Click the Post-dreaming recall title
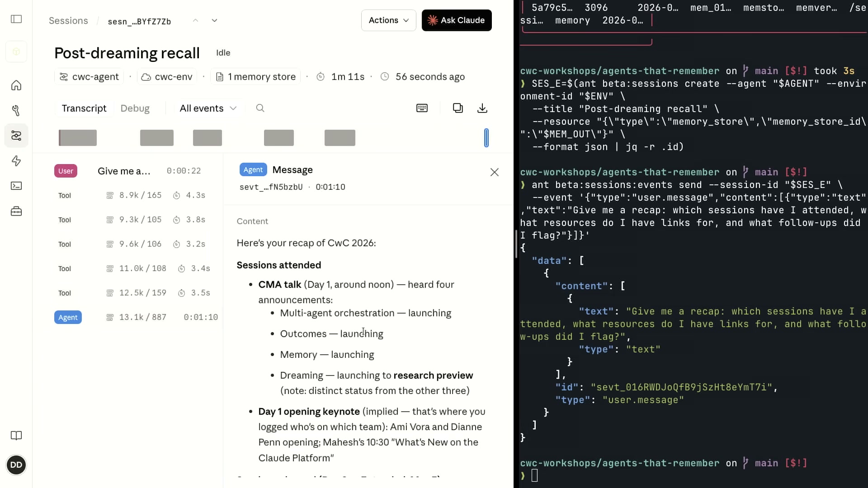This screenshot has height=488, width=868. (127, 53)
